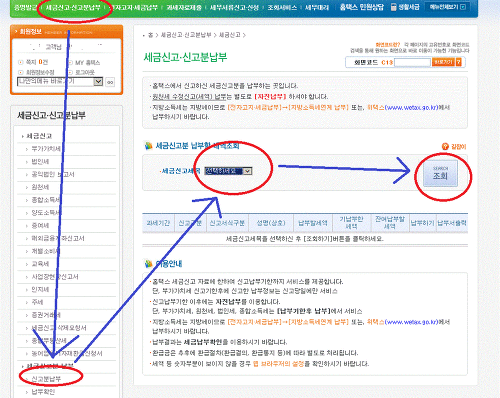
Task: Open the 웹 브라우저의 설정 link
Action: point(278,364)
